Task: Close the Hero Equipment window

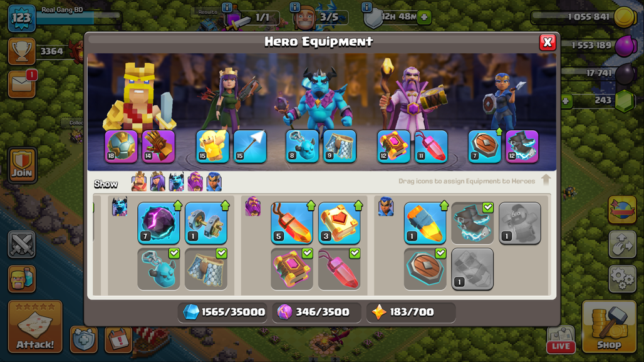Action: [548, 42]
